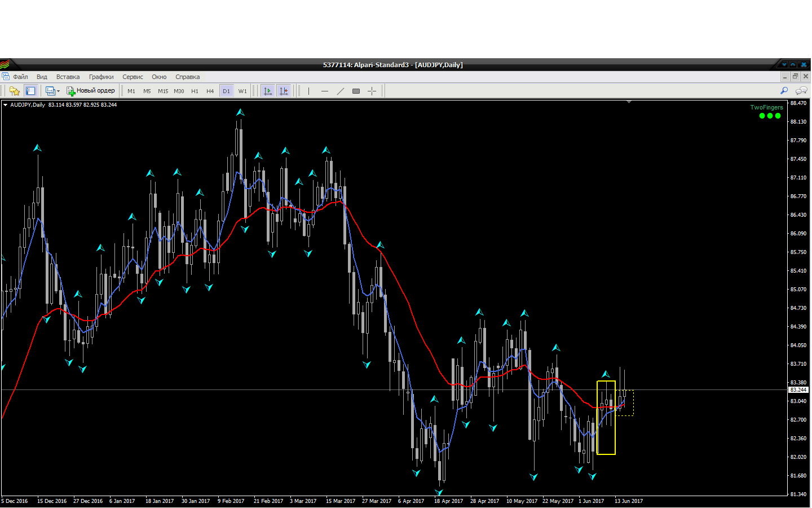Click the 85.070 price scale label

click(798, 290)
